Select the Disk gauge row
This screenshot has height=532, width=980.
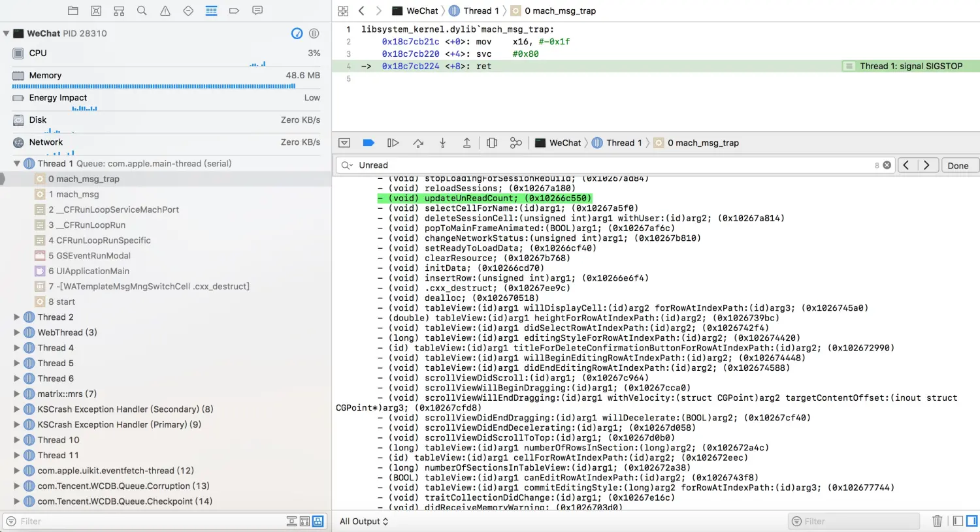coord(166,123)
